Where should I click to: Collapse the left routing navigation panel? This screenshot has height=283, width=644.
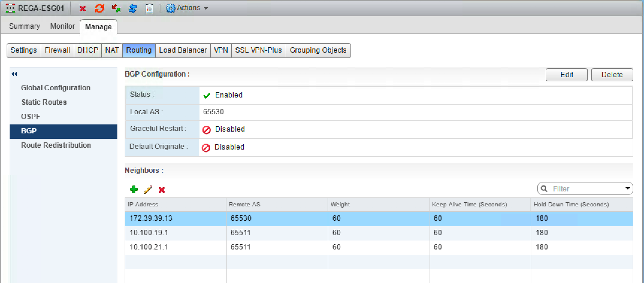click(14, 74)
